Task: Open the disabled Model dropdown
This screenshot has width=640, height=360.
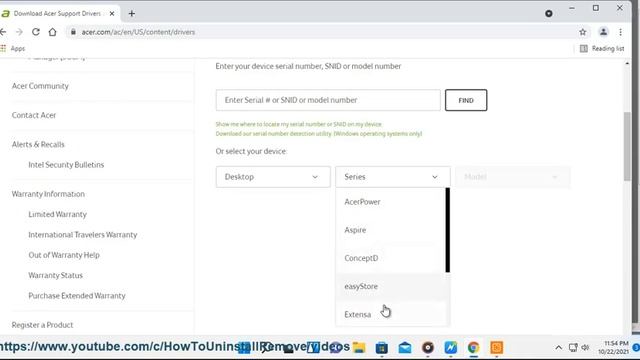Action: tap(513, 177)
